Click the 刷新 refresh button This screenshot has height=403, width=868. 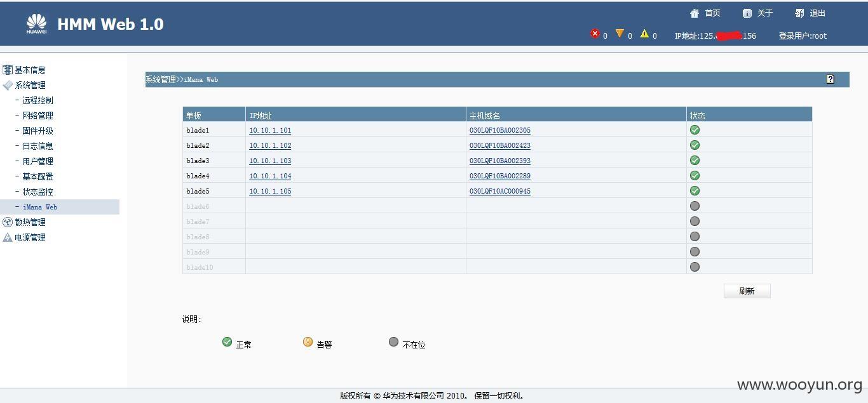coord(747,291)
